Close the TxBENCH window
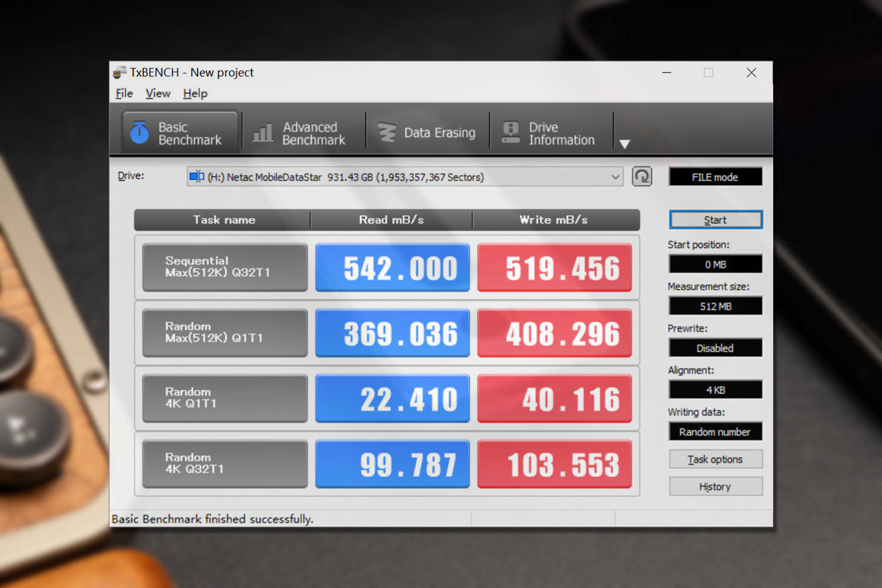This screenshot has width=882, height=588. (751, 72)
